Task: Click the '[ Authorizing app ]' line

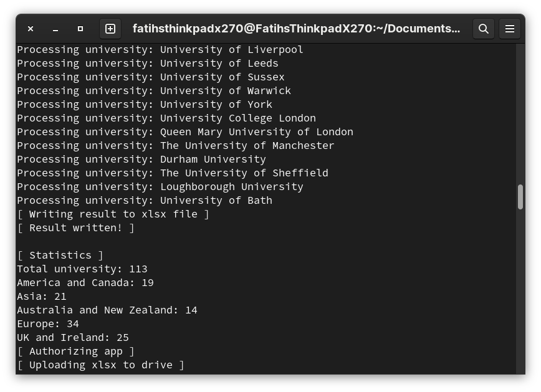Action: click(x=75, y=351)
